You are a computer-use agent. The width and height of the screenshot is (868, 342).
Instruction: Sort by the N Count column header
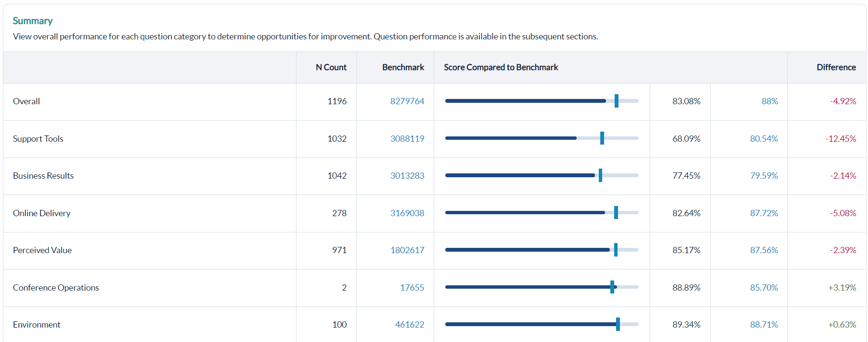pyautogui.click(x=331, y=67)
